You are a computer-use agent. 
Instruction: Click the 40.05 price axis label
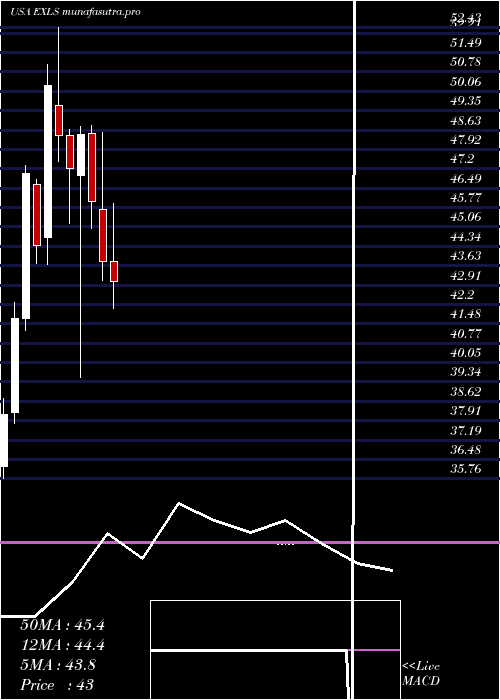coord(465,353)
